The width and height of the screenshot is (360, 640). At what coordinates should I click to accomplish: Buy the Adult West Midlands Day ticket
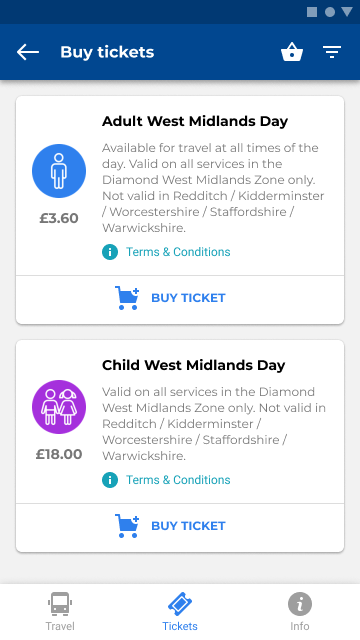pyautogui.click(x=180, y=300)
